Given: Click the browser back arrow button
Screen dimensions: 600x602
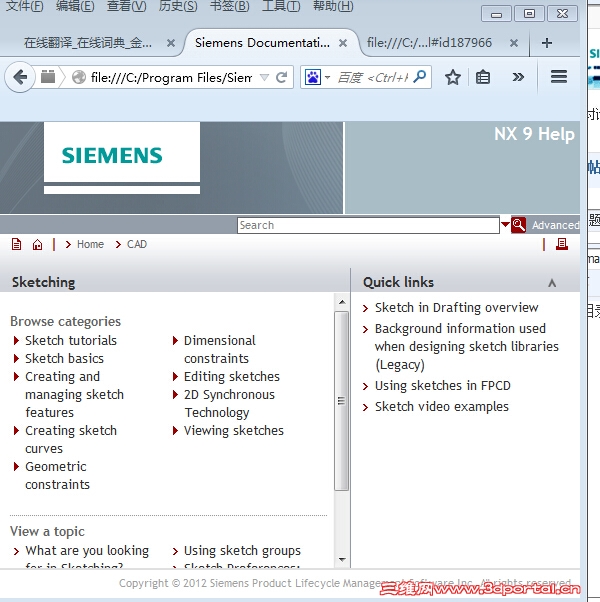Looking at the screenshot, I should tap(20, 77).
